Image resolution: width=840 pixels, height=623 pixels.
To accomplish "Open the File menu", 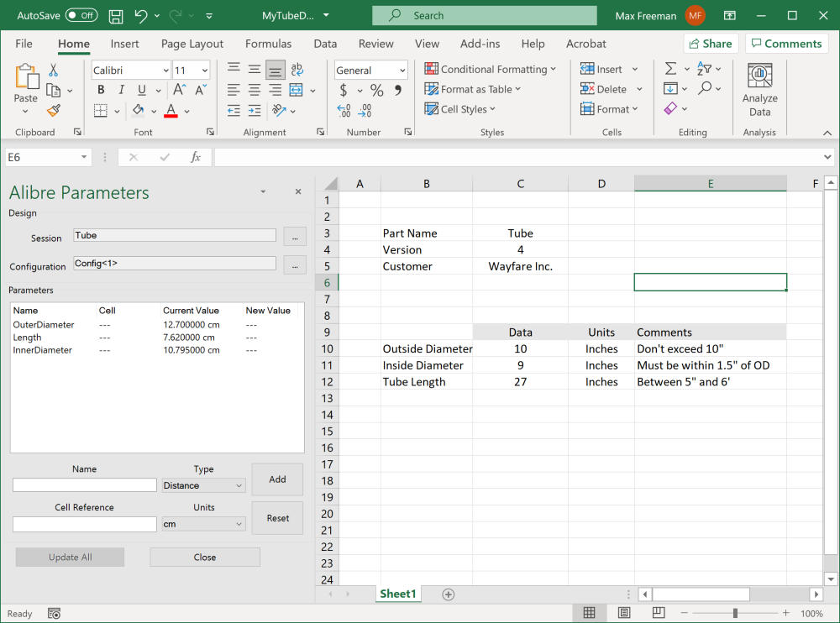I will click(24, 44).
